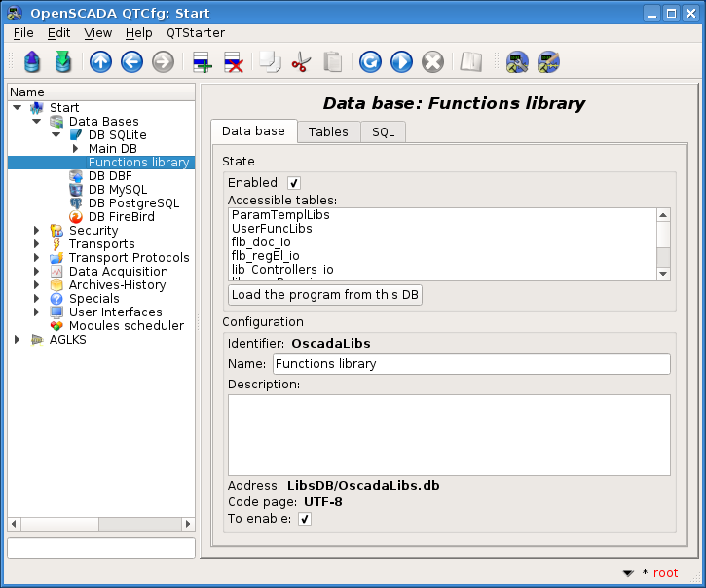
Task: Select UserFuncLibs in accessible tables
Action: (x=272, y=229)
